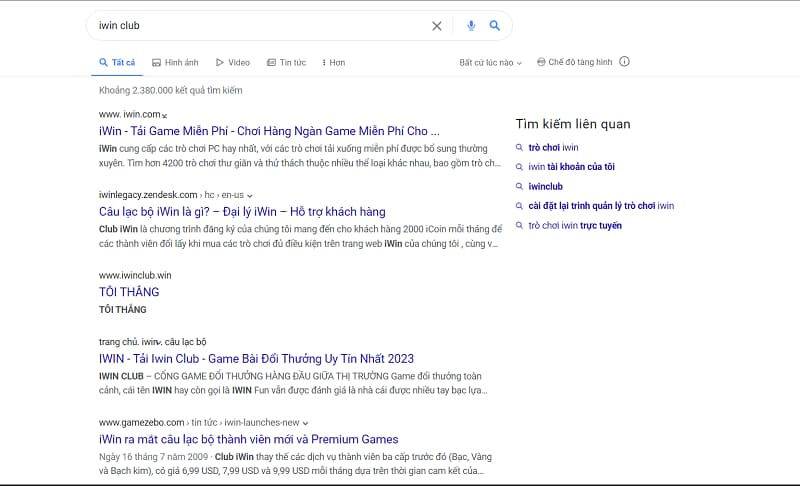Image resolution: width=800 pixels, height=486 pixels.
Task: Search related term 'trò chơi iwin'
Action: point(554,147)
